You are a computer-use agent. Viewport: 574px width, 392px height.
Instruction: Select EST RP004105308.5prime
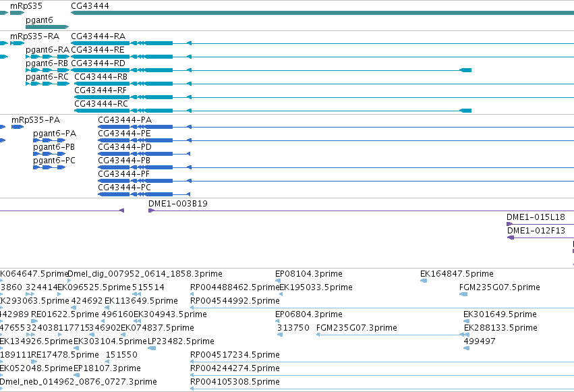coord(235,383)
